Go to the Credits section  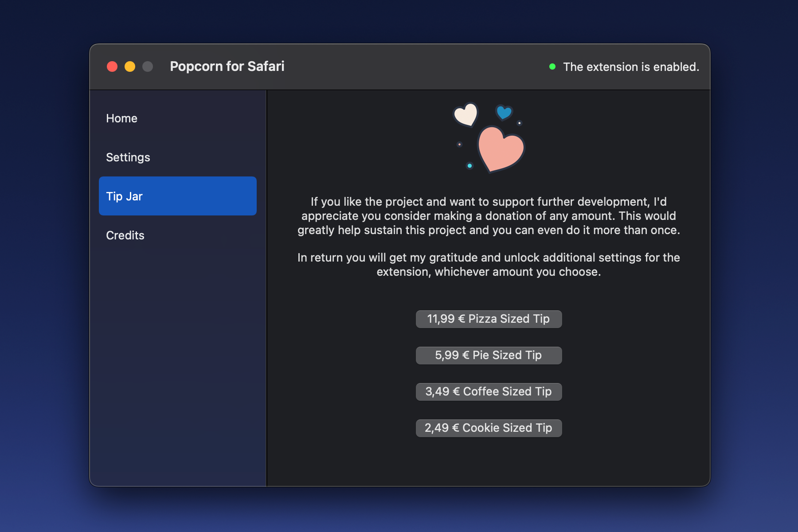[125, 235]
